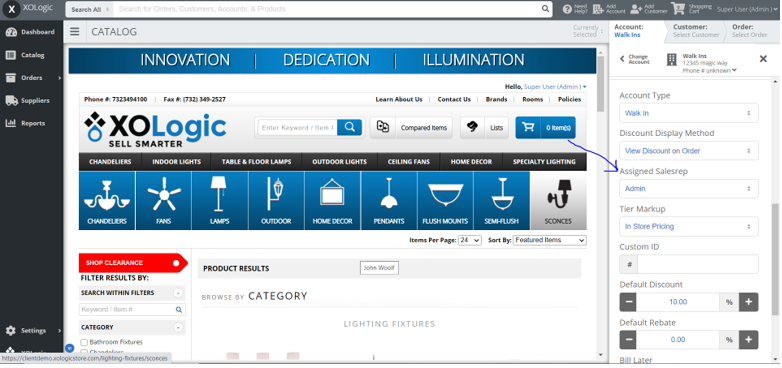Open the Dashboard sidebar item

click(x=31, y=32)
